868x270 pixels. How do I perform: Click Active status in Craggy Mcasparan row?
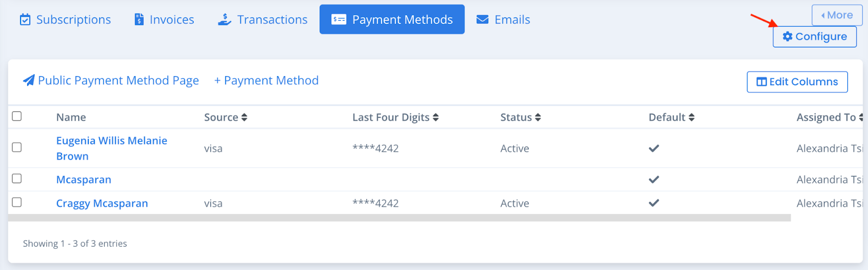[514, 203]
